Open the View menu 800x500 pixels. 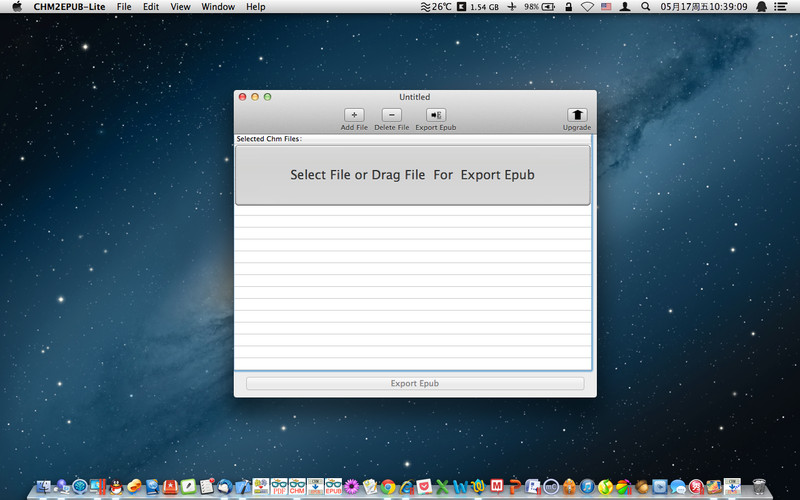coord(180,7)
